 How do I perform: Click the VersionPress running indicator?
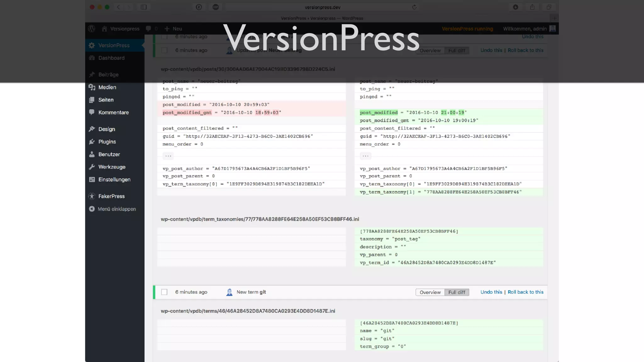pos(467,29)
